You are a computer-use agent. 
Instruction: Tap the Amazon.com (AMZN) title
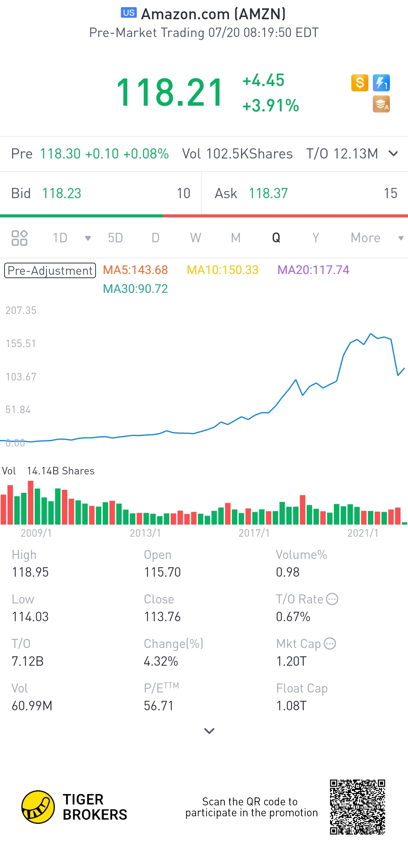pos(213,14)
